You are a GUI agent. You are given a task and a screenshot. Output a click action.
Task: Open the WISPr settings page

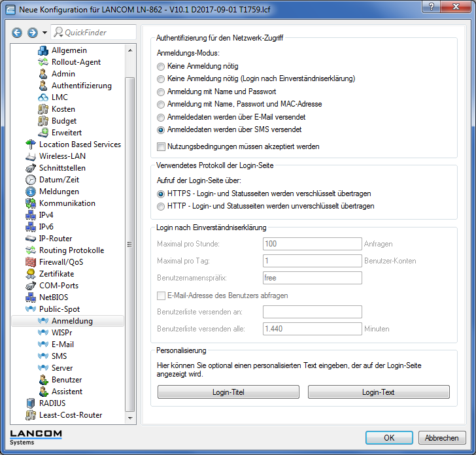coord(63,333)
